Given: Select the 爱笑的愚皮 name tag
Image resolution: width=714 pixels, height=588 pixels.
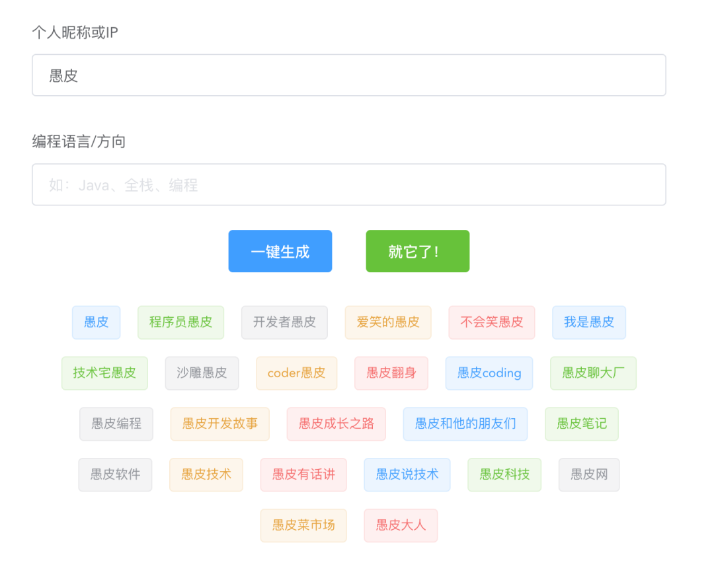Looking at the screenshot, I should click(x=387, y=322).
